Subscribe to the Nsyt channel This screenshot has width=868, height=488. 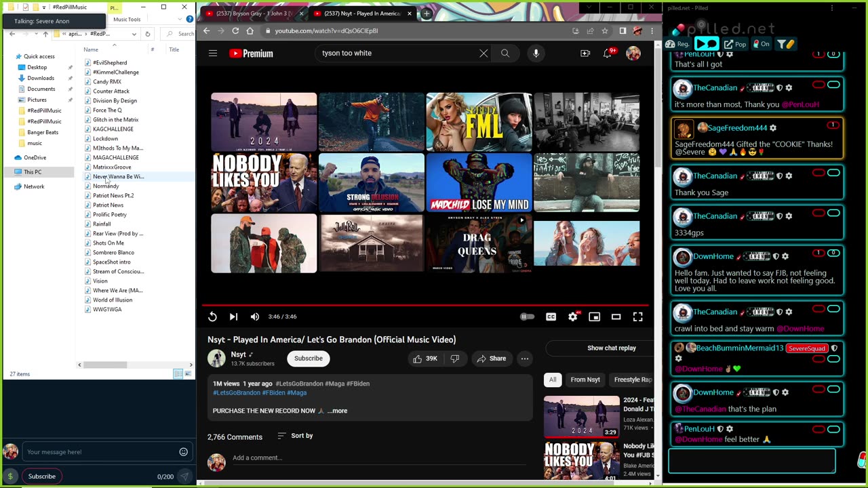(x=309, y=359)
